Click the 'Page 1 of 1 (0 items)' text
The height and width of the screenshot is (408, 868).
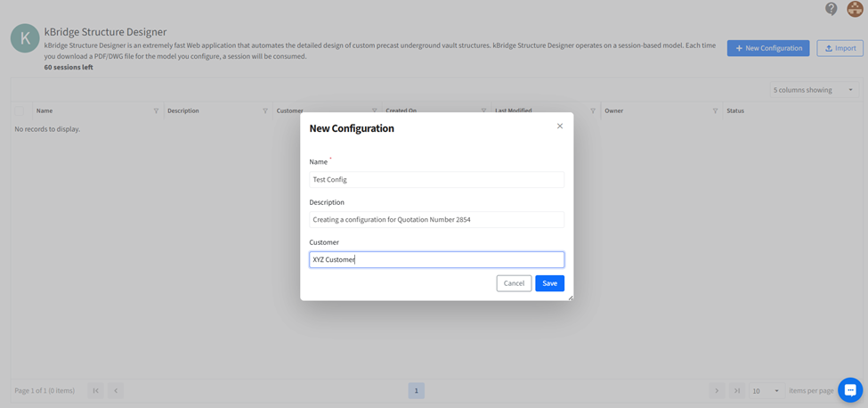45,391
